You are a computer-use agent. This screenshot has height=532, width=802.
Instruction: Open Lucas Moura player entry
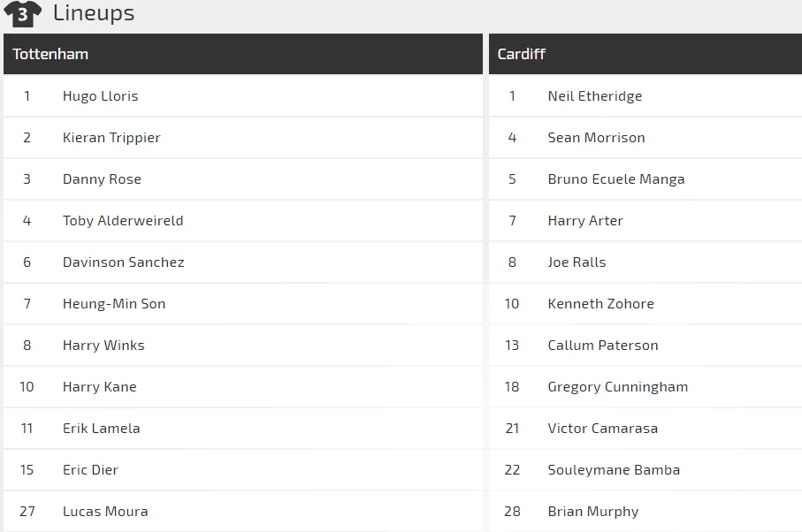(x=105, y=512)
